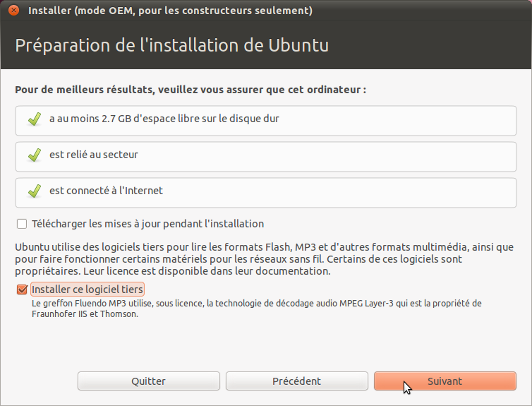Screen dimensions: 532x406
Task: Click the '2.7 GB d'espace libre' requirement row
Action: (265, 119)
